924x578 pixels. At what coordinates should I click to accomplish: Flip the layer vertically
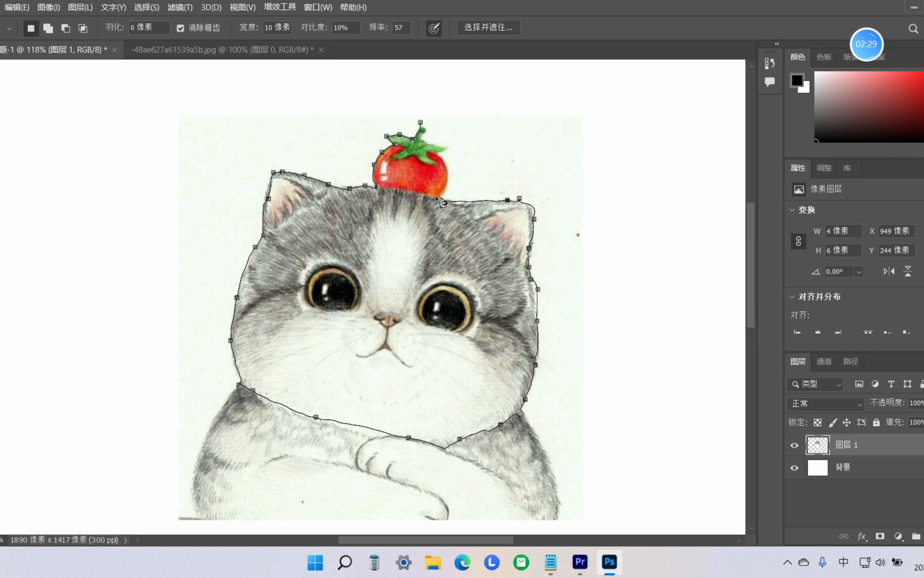[x=908, y=271]
